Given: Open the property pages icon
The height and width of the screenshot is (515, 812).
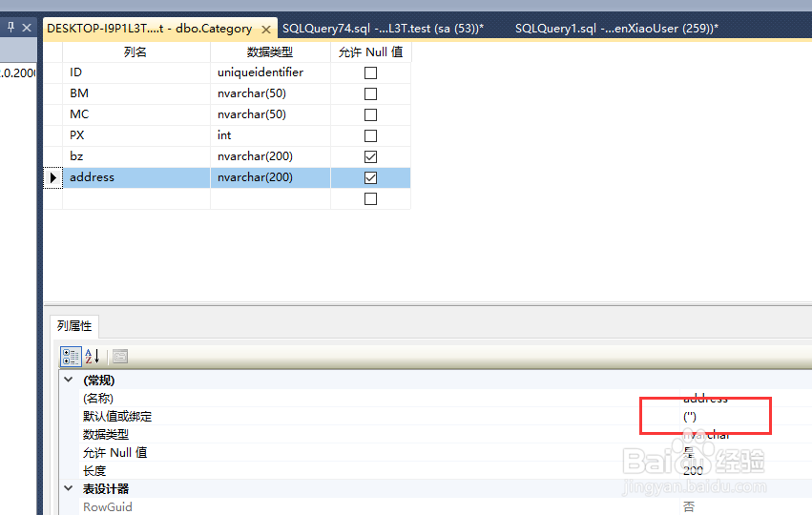Looking at the screenshot, I should coord(120,357).
